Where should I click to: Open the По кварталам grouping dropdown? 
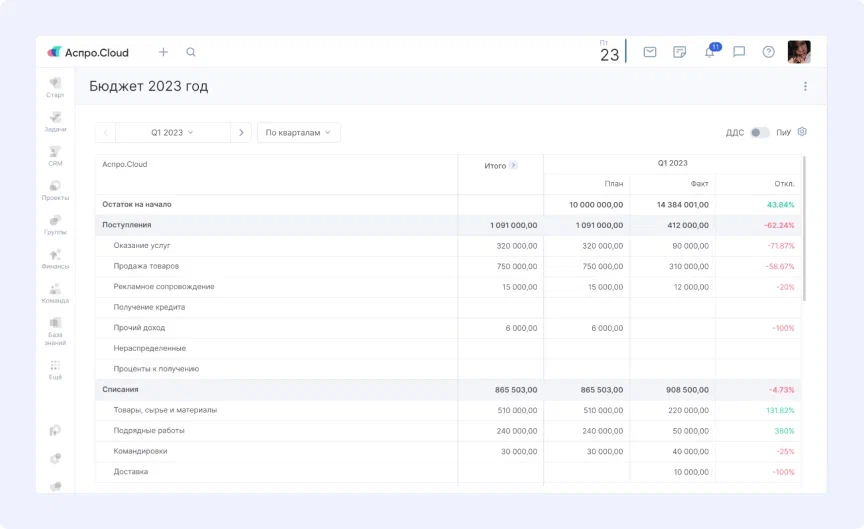[298, 132]
